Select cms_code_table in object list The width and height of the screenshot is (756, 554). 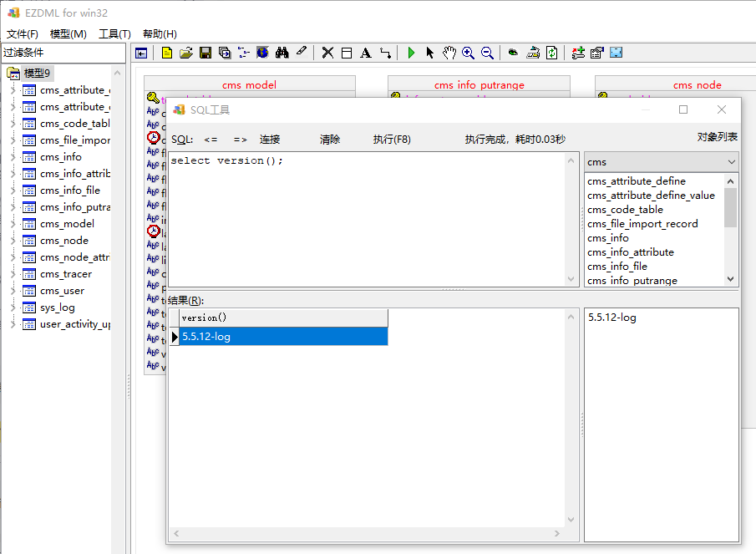(625, 210)
